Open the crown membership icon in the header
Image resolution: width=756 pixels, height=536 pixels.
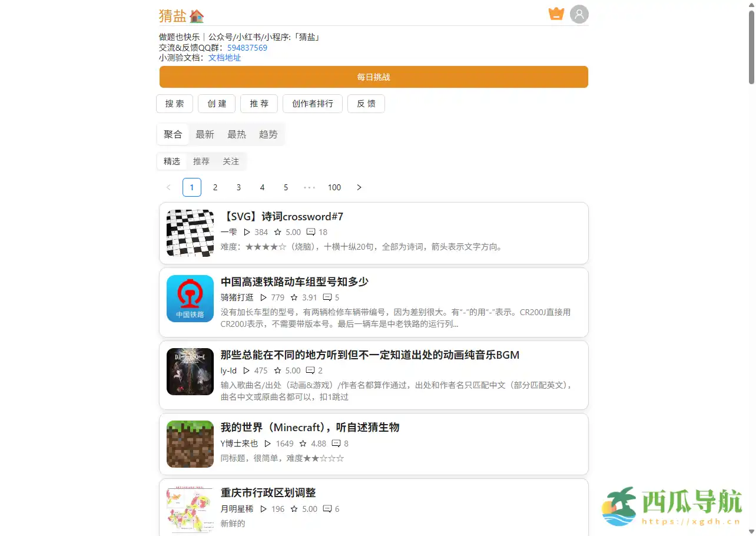[556, 13]
